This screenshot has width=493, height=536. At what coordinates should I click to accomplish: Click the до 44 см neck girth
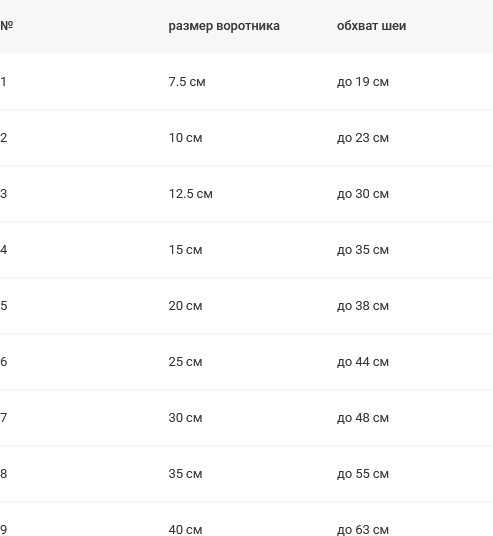[x=363, y=362]
